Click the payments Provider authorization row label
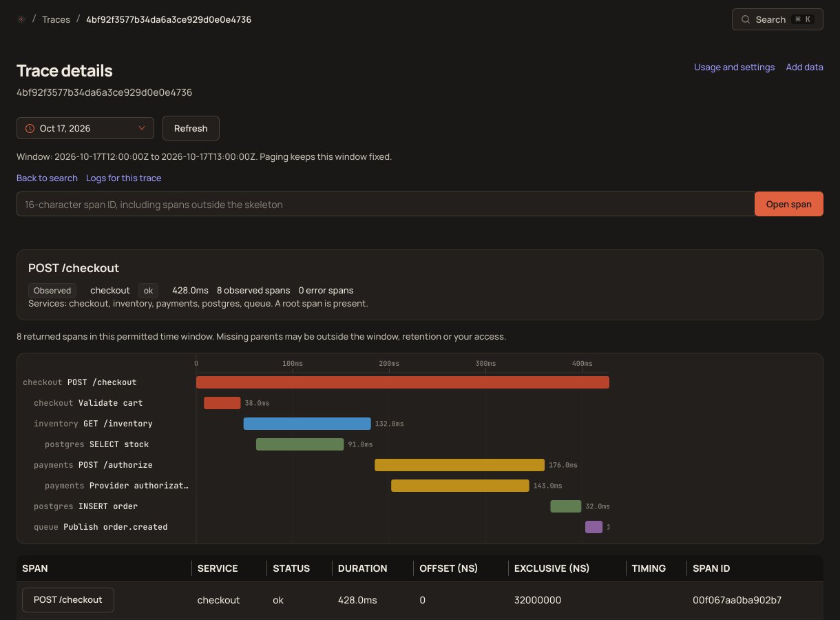840x620 pixels. [116, 486]
